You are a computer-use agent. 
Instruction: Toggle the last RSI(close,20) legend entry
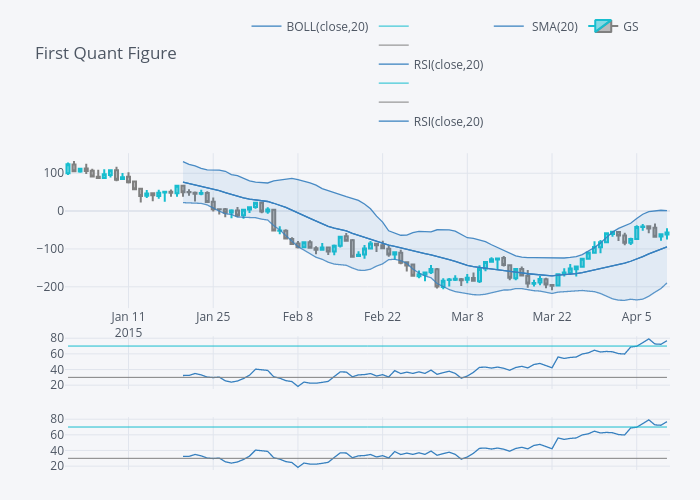click(x=431, y=121)
